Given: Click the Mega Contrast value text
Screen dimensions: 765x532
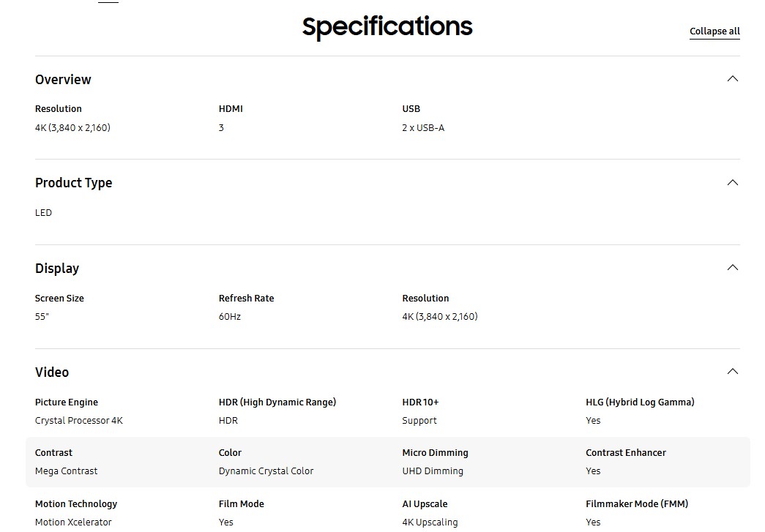Looking at the screenshot, I should click(x=67, y=471).
